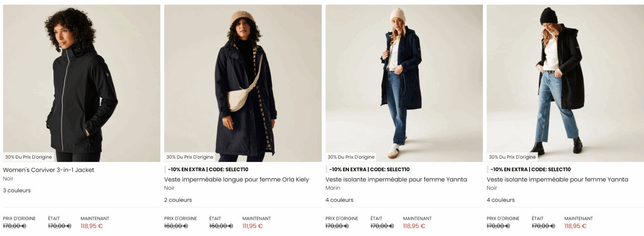Click the Corviver jacket's 118,95 € current price
644x236 pixels.
91,226
